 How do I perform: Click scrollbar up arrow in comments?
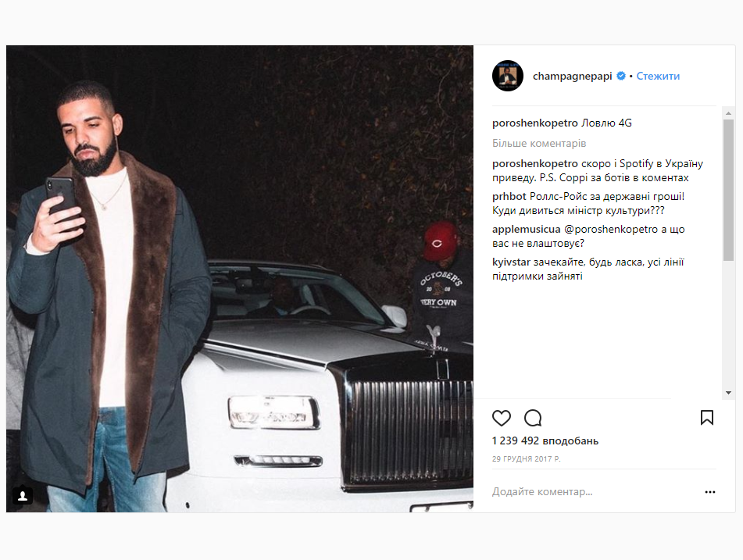(x=728, y=113)
